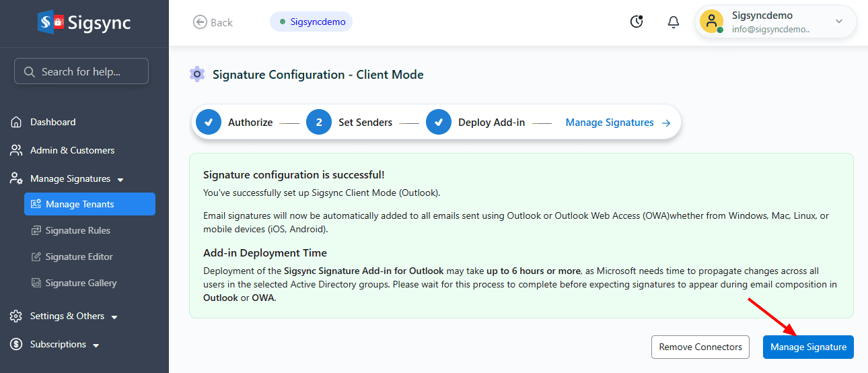Click the user profile avatar icon

coord(711,22)
